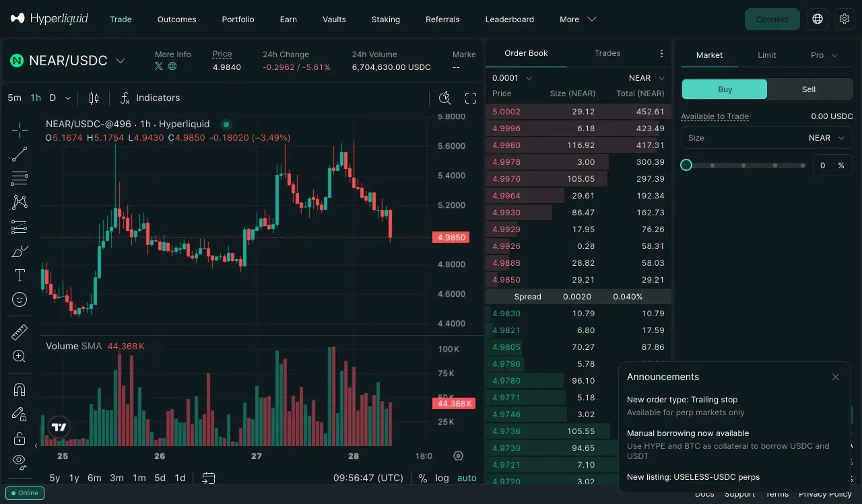Viewport: 862px width, 504px height.
Task: Close the Announcements panel
Action: 836,377
